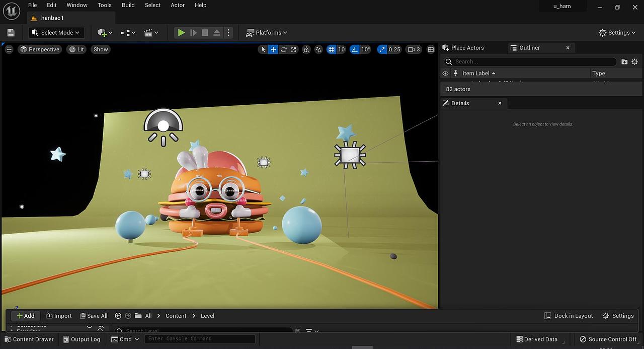The image size is (644, 349).
Task: Disable rotation snapping at 10 degrees
Action: [355, 49]
